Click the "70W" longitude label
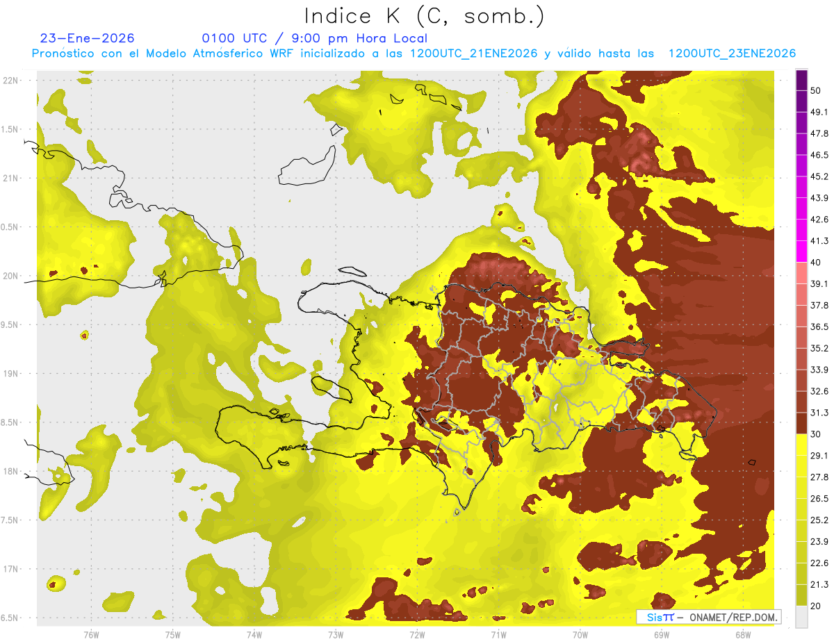834x644 pixels. click(x=580, y=634)
